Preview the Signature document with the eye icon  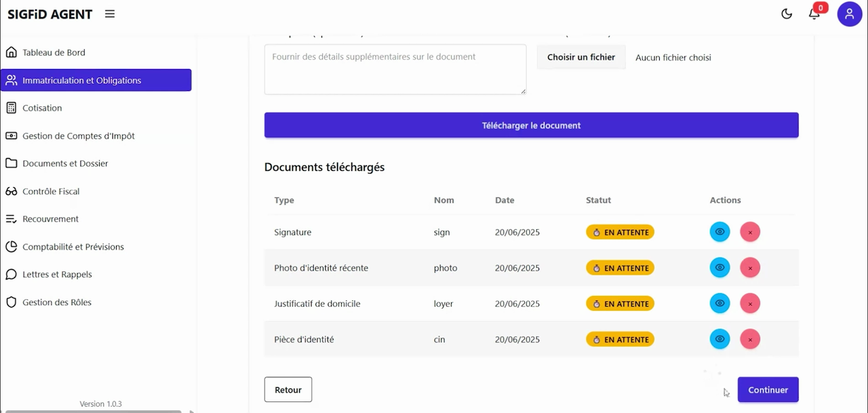tap(719, 232)
